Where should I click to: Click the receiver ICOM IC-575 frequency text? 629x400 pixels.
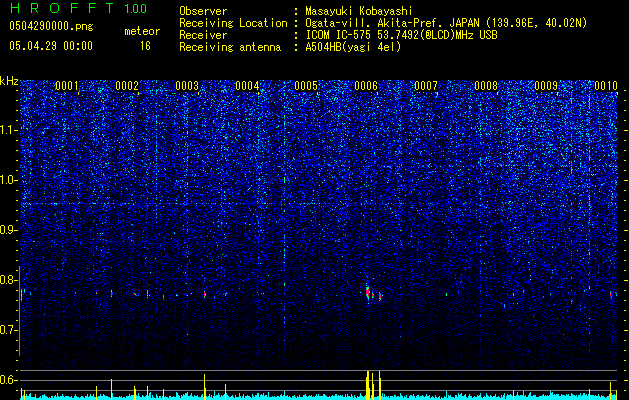coord(402,35)
